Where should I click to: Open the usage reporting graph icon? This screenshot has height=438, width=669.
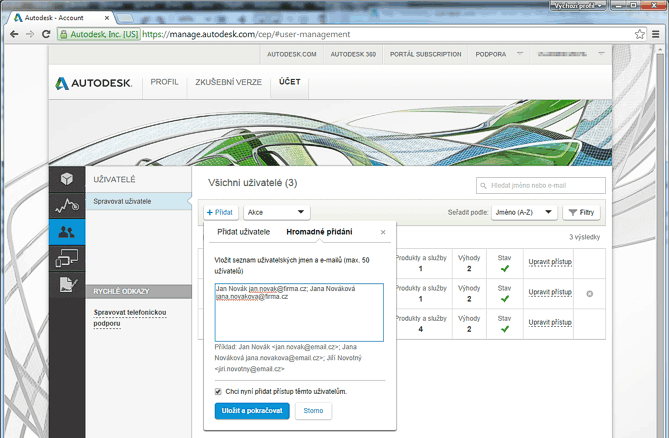click(67, 206)
